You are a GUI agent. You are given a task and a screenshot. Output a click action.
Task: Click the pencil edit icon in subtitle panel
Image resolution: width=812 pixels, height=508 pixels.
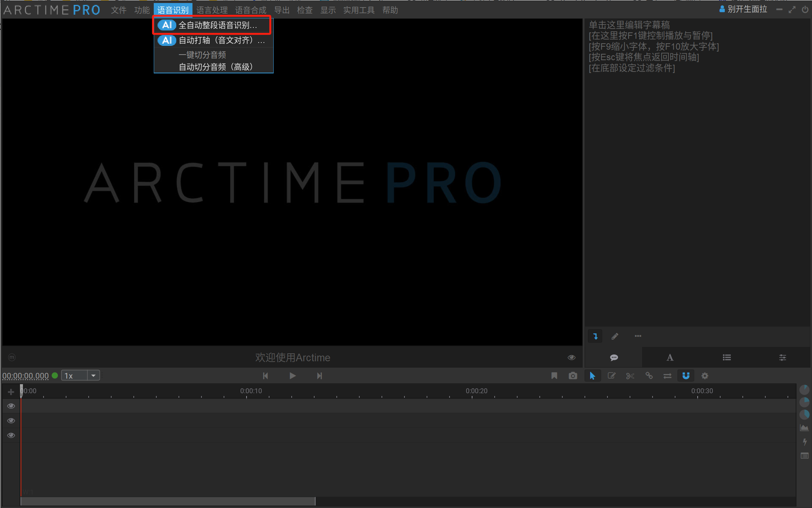(615, 336)
